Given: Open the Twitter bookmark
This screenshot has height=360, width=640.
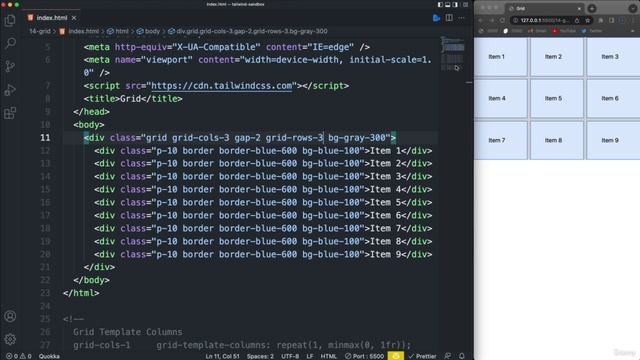Looking at the screenshot, I should (x=592, y=31).
